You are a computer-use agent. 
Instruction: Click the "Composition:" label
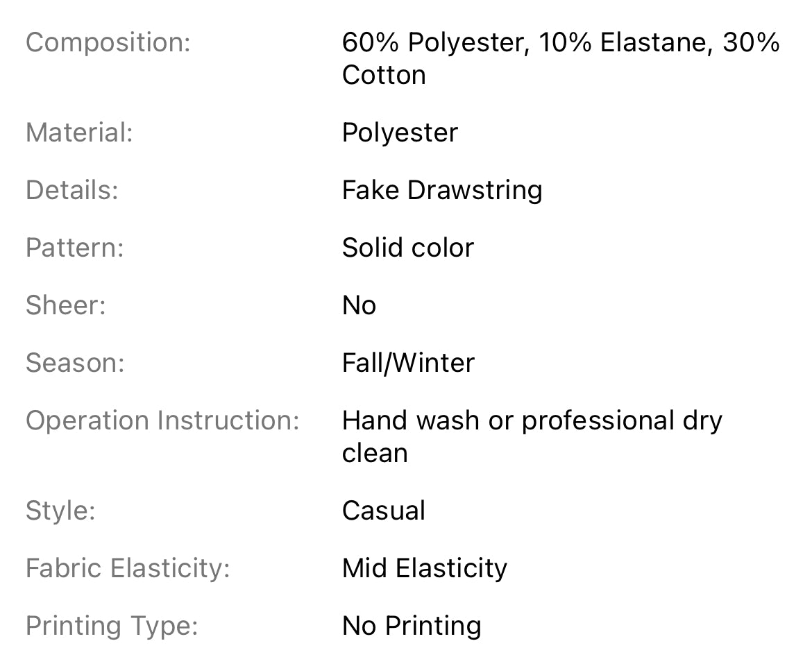tap(108, 43)
